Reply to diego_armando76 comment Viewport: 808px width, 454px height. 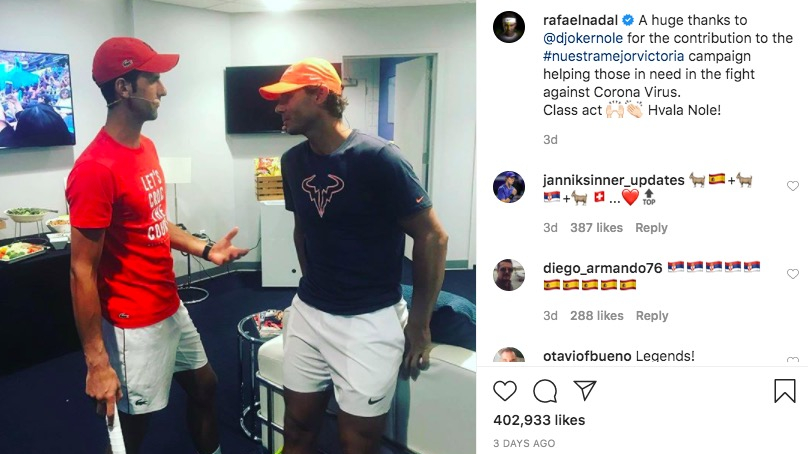click(x=652, y=315)
